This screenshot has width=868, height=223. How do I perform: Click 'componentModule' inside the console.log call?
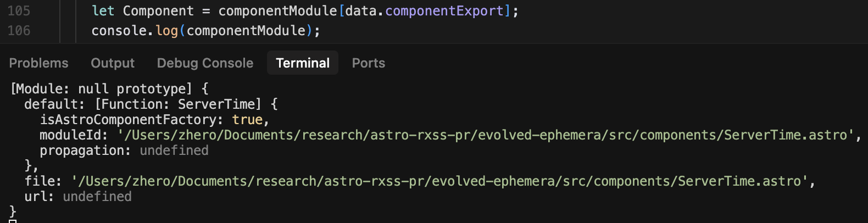coord(246,31)
